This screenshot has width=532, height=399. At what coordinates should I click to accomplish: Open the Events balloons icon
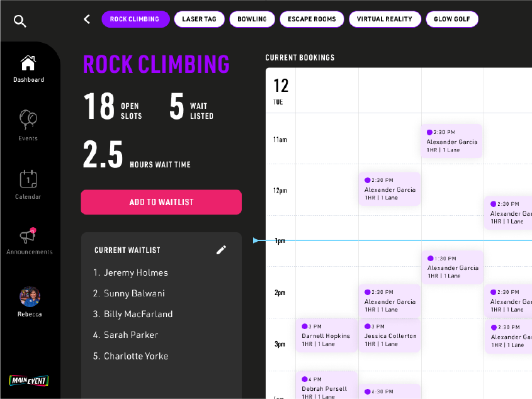pos(28,119)
